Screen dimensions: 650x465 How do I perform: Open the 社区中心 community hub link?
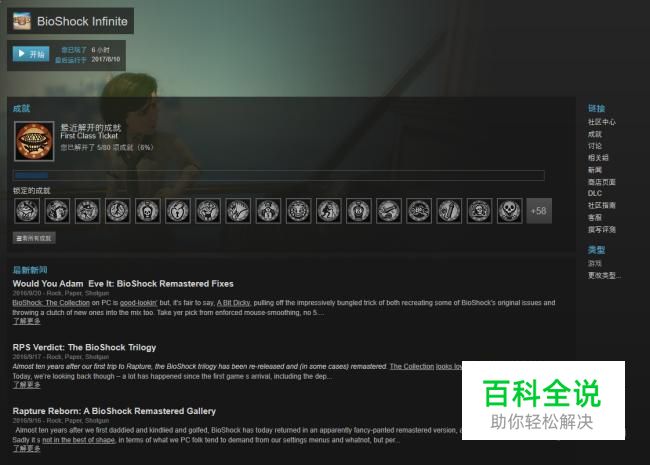click(601, 122)
